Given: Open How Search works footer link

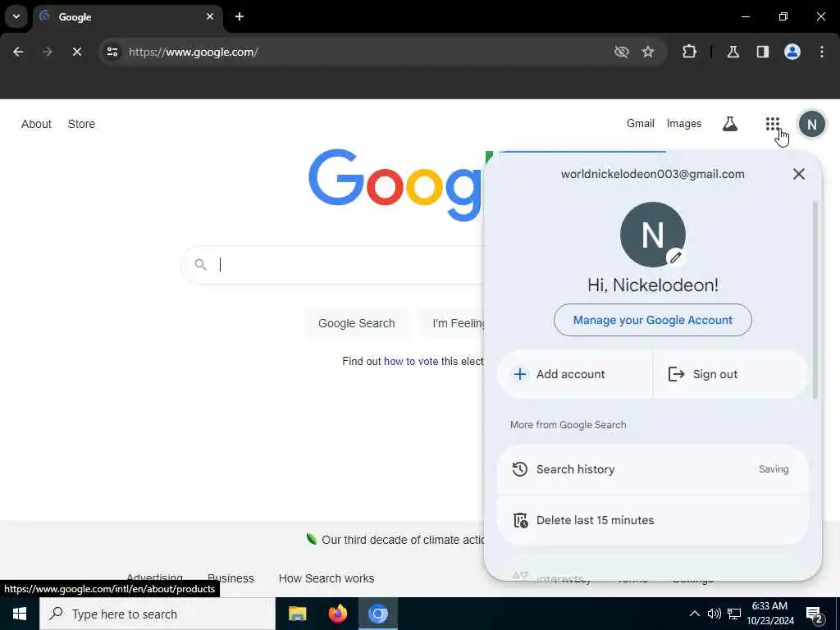Looking at the screenshot, I should pos(326,578).
